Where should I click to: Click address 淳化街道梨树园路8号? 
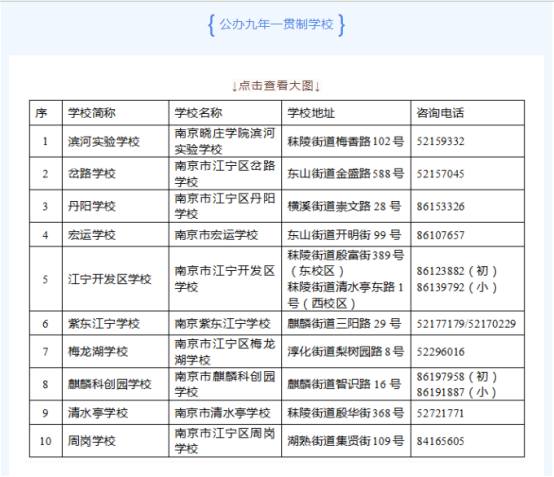(x=346, y=352)
